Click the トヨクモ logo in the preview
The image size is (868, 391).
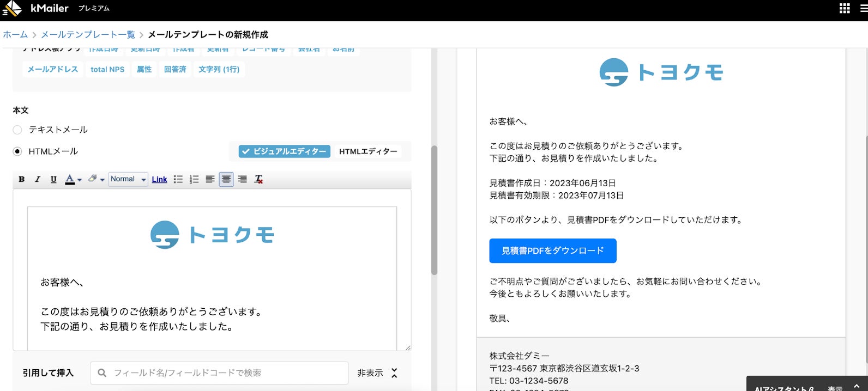[x=661, y=72]
